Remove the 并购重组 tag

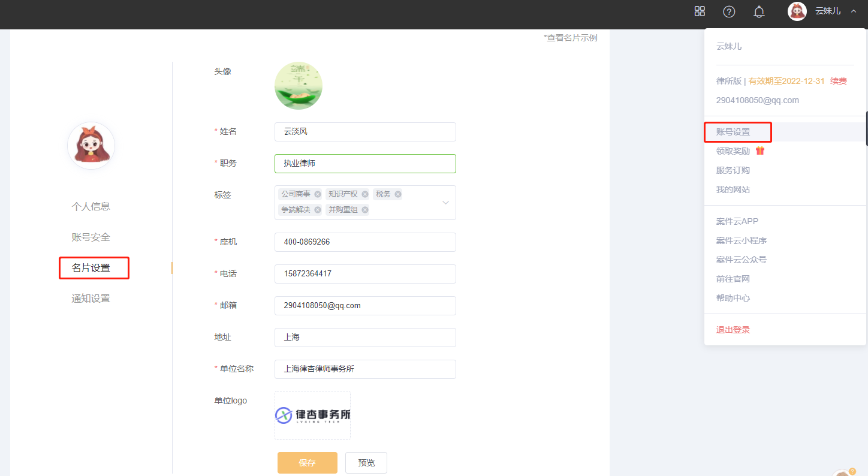pyautogui.click(x=365, y=210)
